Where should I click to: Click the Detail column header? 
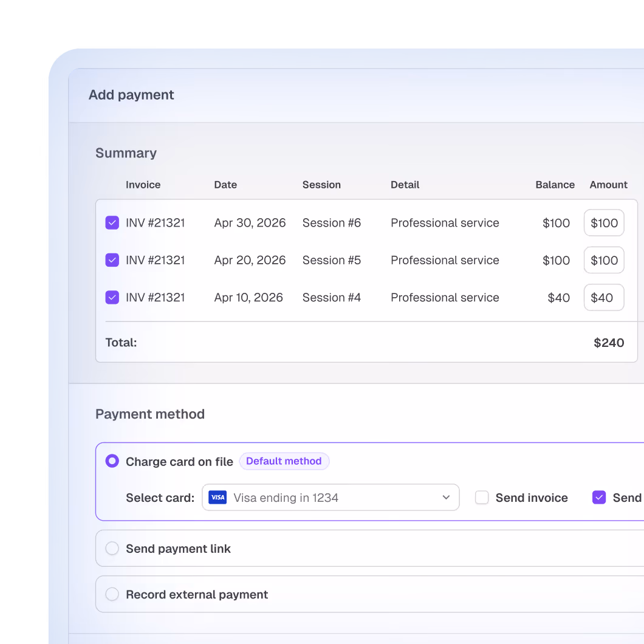pyautogui.click(x=405, y=185)
